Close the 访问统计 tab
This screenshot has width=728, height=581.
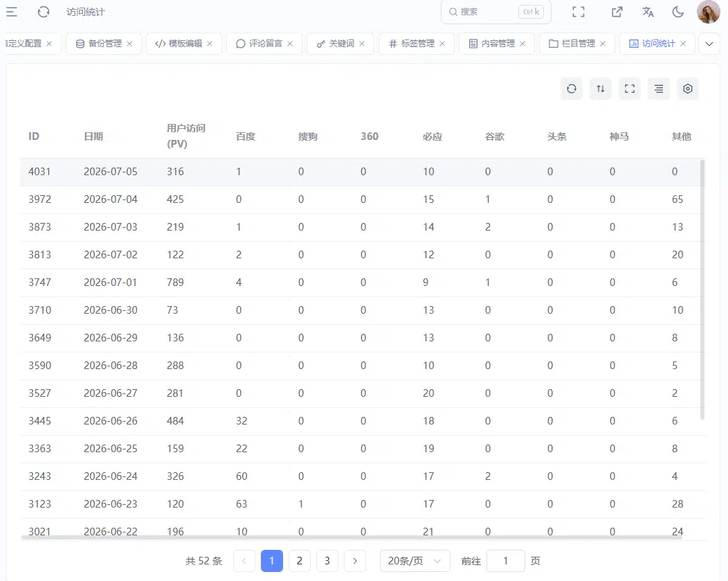click(684, 44)
